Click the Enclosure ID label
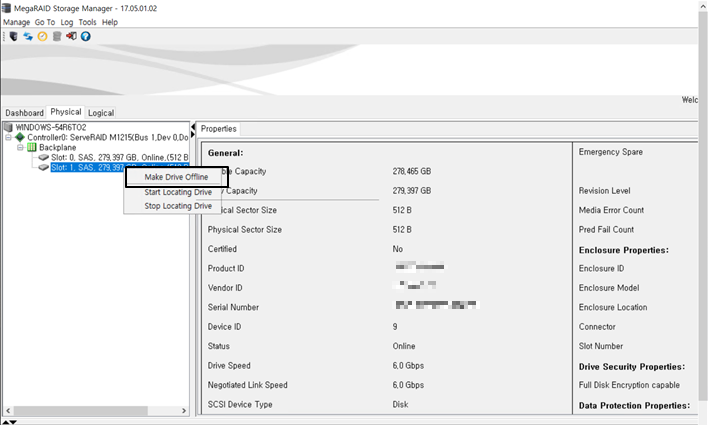The width and height of the screenshot is (708, 425). click(601, 268)
